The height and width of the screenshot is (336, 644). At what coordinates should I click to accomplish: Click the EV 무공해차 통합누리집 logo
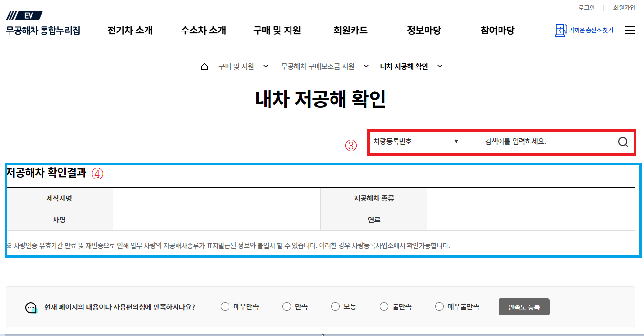click(x=42, y=21)
